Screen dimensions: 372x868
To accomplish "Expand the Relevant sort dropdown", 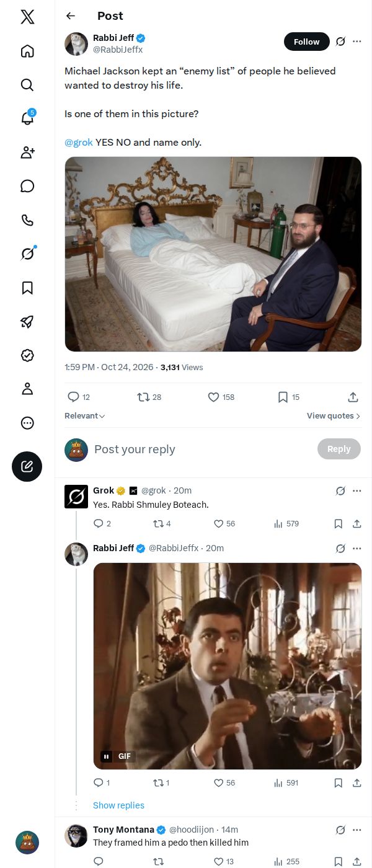I will (85, 416).
